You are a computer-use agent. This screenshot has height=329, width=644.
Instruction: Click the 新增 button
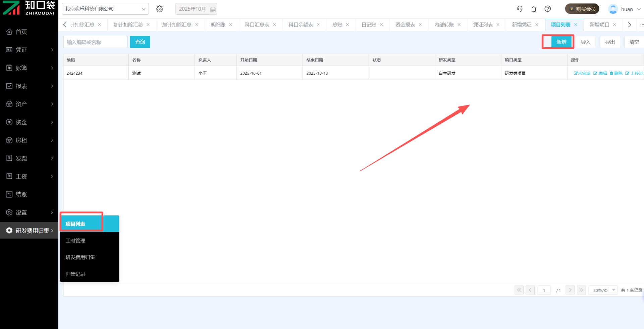pyautogui.click(x=561, y=42)
